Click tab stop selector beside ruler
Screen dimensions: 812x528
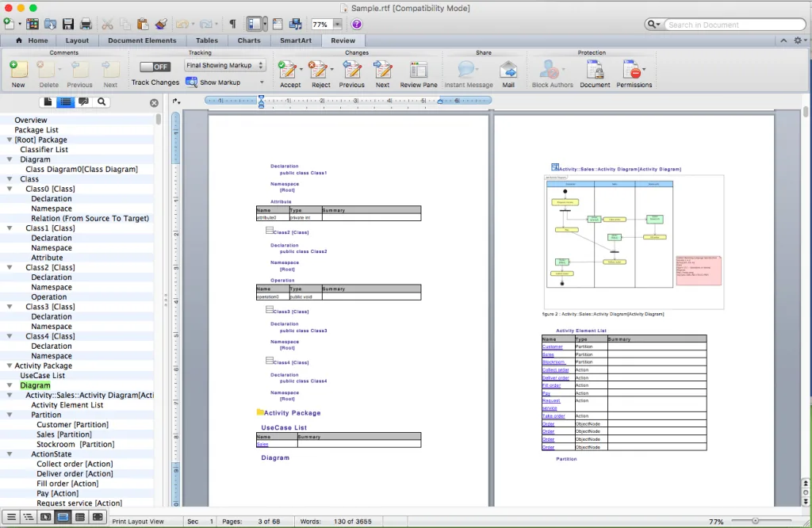click(x=176, y=101)
